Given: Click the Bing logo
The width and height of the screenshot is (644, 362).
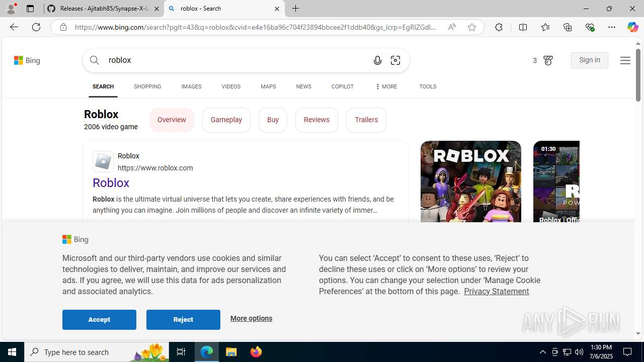Looking at the screenshot, I should coord(27,60).
